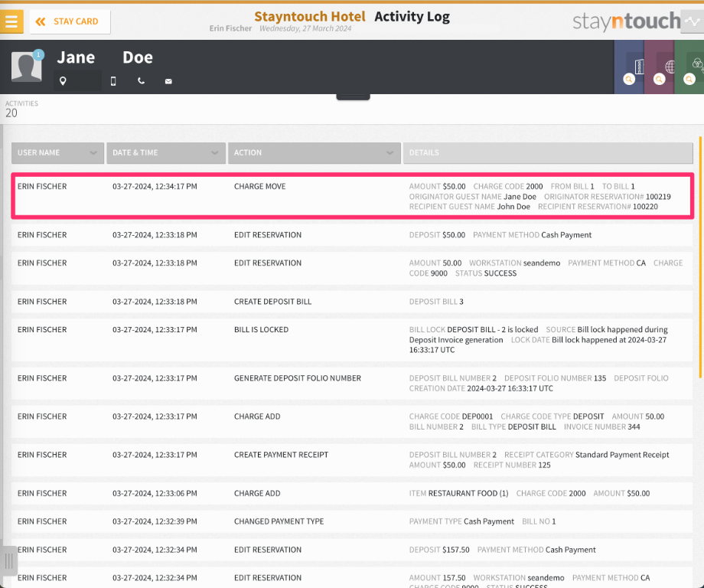704x588 pixels.
Task: Click the Activities count 20
Action: 11,113
